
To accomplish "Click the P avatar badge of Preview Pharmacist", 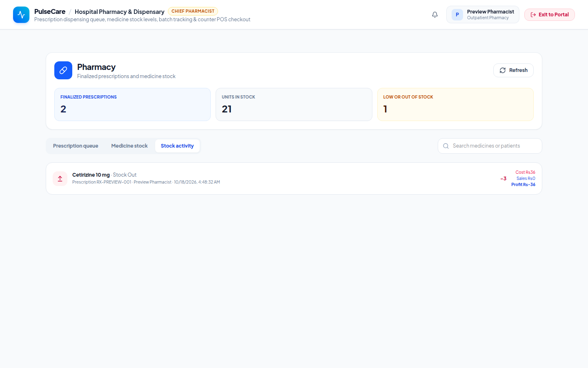I will click(457, 15).
